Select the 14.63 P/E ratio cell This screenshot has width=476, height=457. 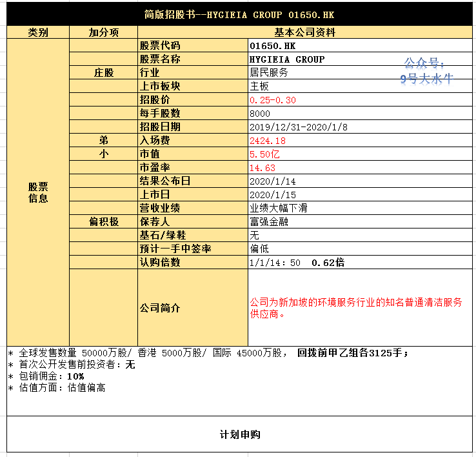click(360, 167)
